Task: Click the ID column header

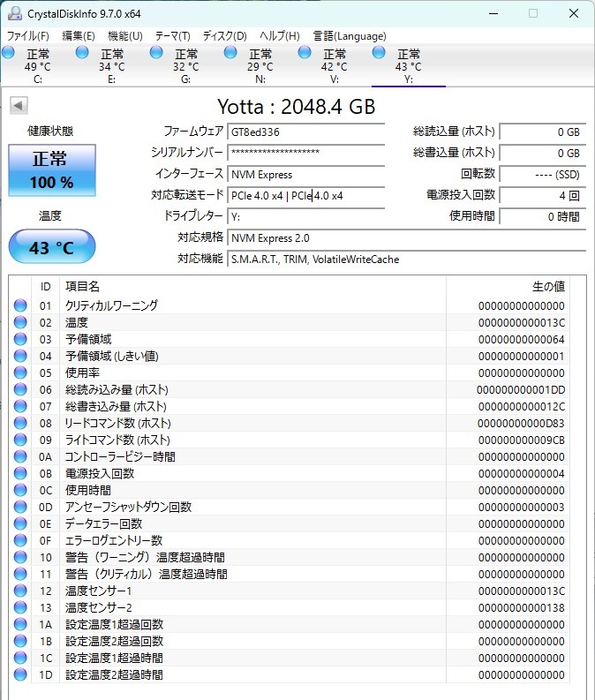Action: coord(46,287)
